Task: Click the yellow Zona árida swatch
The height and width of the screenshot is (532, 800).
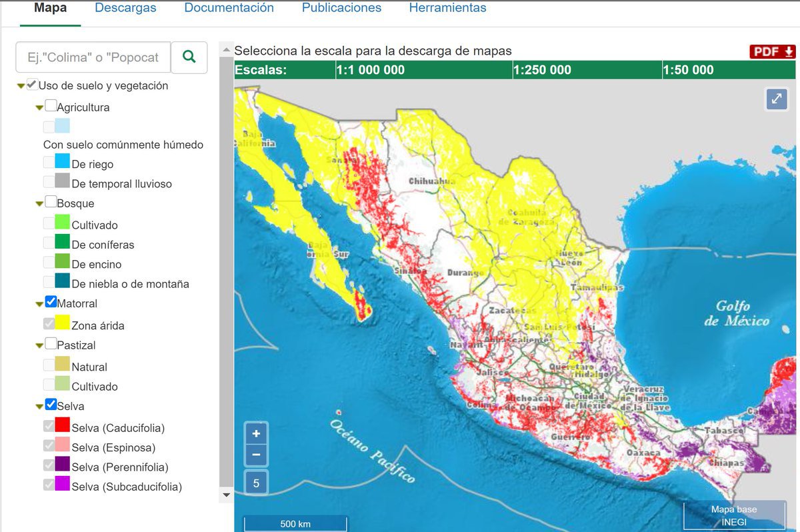Action: pyautogui.click(x=63, y=323)
